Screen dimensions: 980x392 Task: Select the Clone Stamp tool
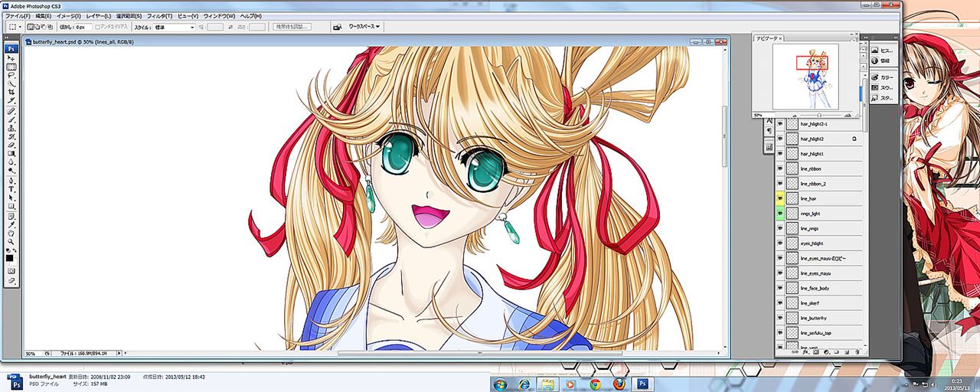[x=11, y=128]
